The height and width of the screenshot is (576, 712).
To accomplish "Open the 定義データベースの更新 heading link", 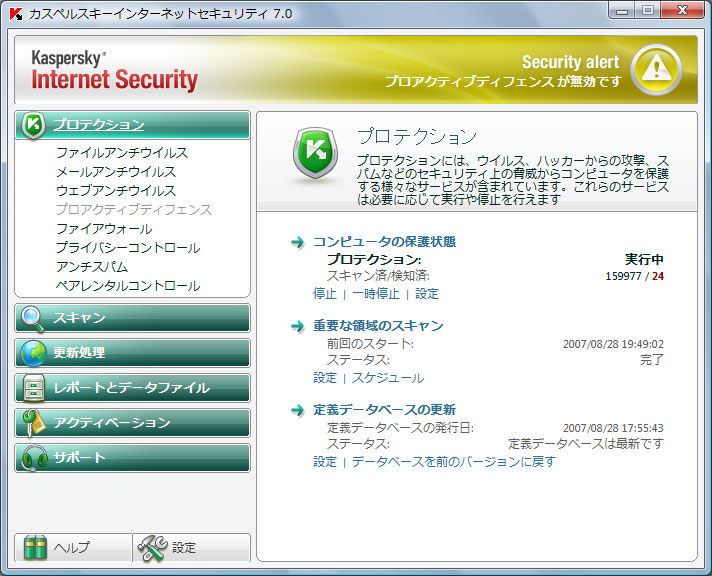I will (x=384, y=410).
